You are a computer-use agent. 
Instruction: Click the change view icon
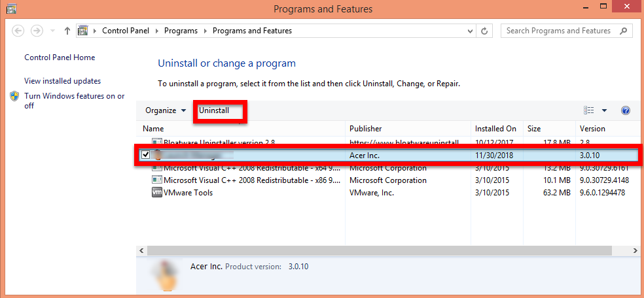click(x=589, y=110)
